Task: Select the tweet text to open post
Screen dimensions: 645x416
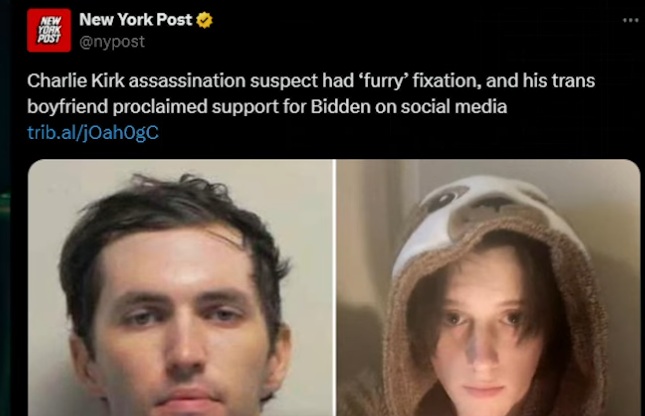Action: (311, 93)
